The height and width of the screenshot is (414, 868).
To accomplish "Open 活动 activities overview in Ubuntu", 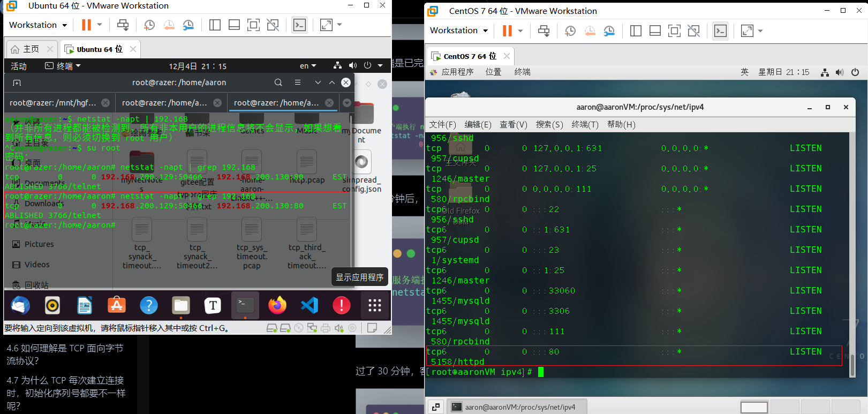I will point(19,66).
